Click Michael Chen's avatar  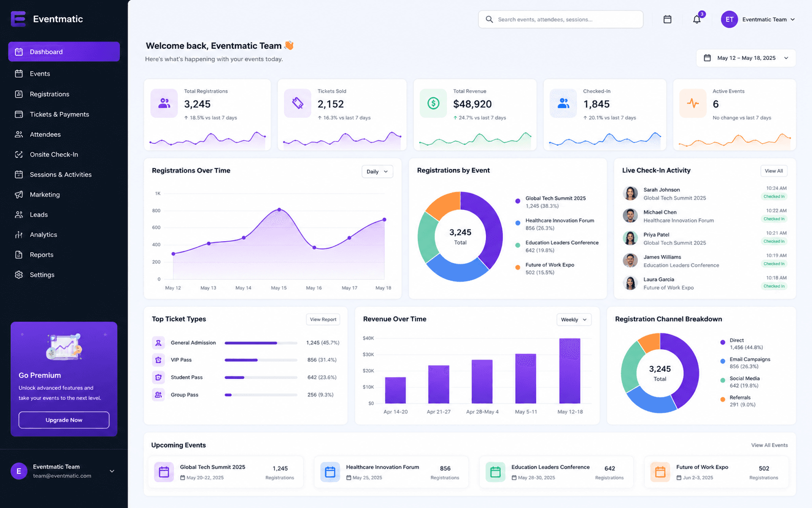(630, 216)
